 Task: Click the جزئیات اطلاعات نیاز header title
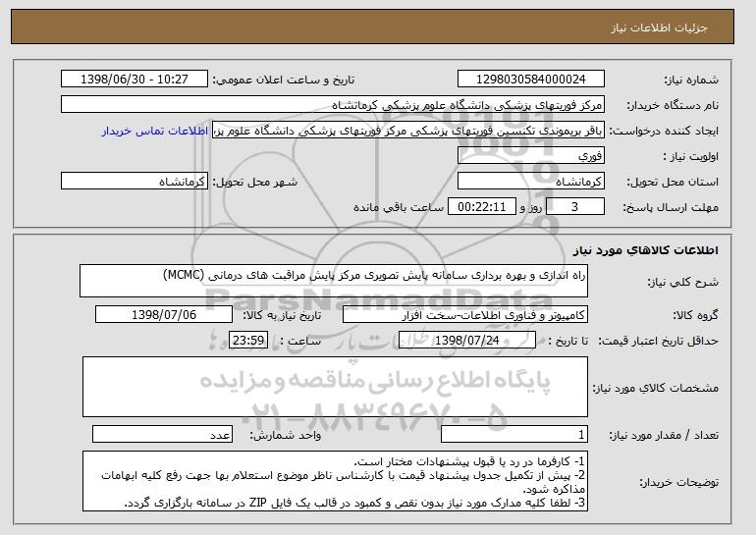[659, 27]
